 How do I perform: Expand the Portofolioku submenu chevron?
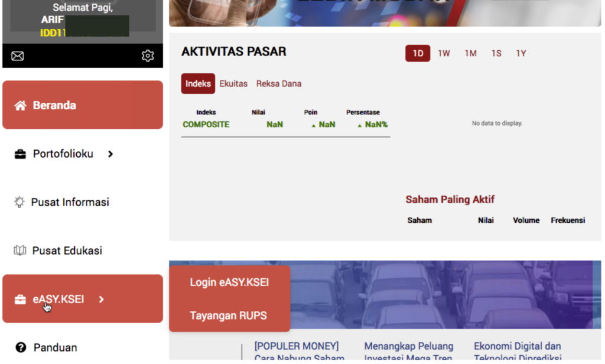tap(110, 154)
